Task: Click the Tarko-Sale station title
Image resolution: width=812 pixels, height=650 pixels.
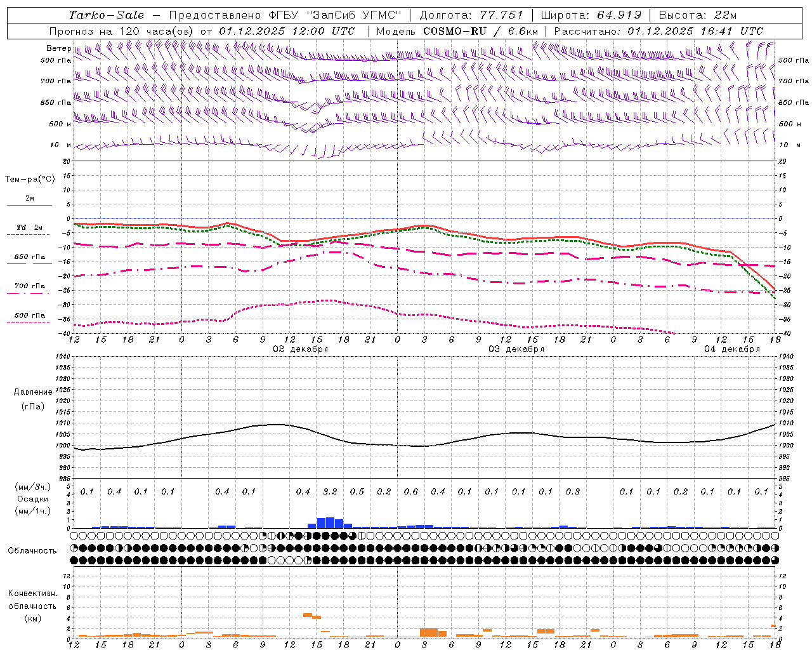Action: [x=107, y=15]
